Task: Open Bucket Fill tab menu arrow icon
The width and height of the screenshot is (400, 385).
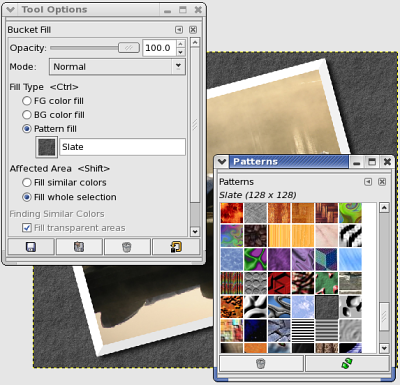Action: point(179,30)
